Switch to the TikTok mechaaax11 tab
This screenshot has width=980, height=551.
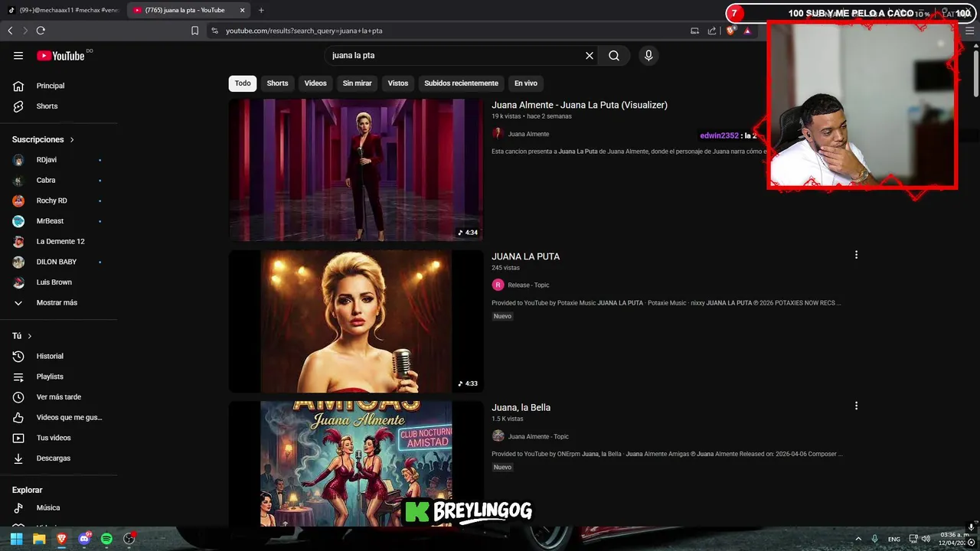tap(64, 10)
